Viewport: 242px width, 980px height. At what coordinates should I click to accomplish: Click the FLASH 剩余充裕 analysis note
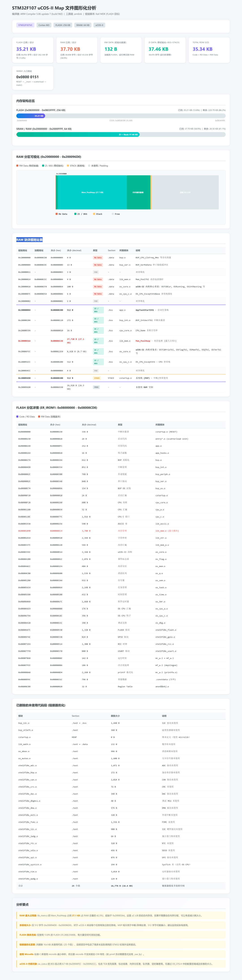point(121,935)
